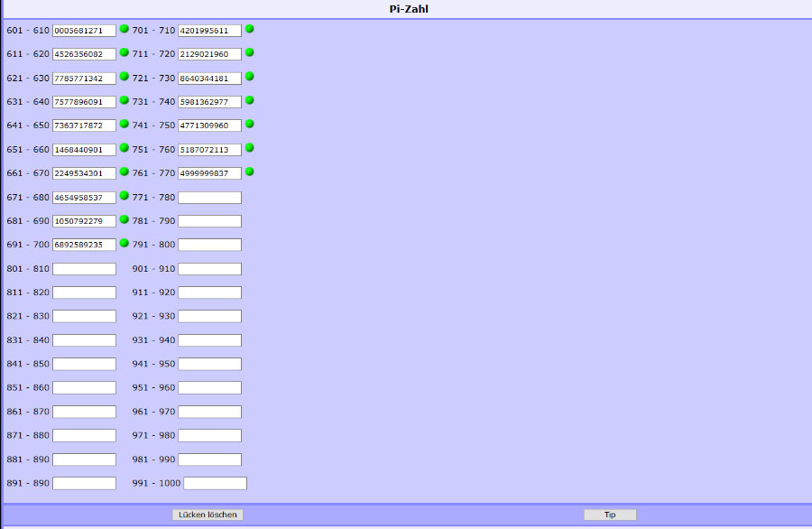Click the green status dot for 671 - 680

tap(125, 195)
